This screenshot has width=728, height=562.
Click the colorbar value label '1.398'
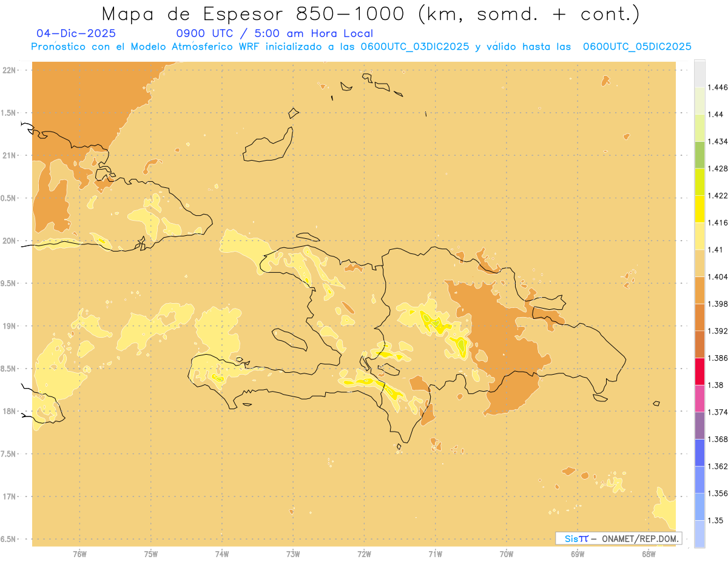coord(718,304)
